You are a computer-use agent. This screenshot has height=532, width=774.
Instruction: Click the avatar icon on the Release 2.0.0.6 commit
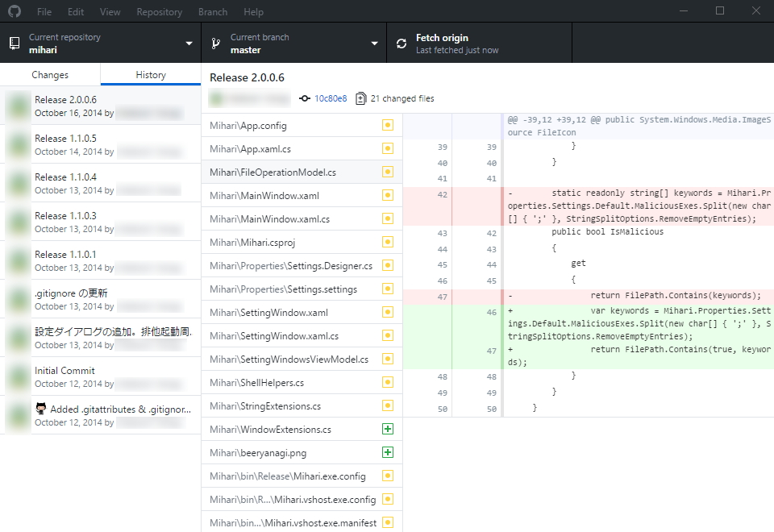coord(16,106)
